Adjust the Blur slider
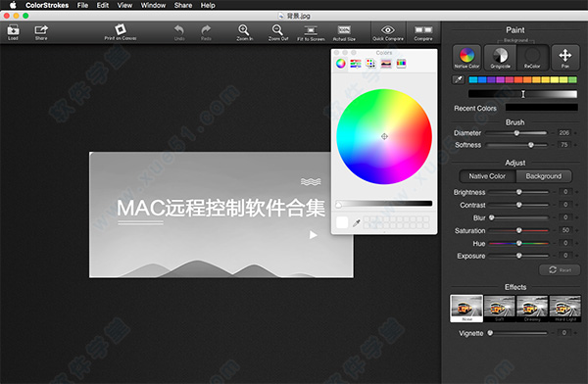 coord(518,217)
